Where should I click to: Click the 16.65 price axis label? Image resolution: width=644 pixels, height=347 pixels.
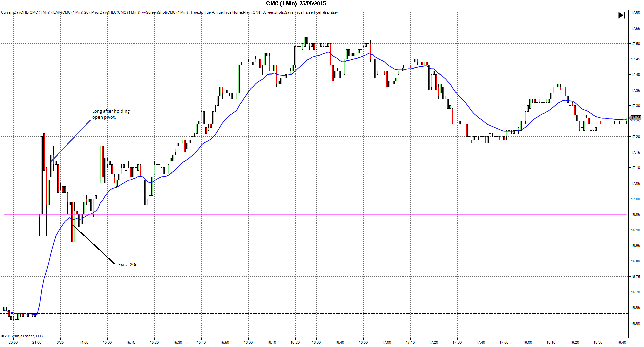[x=635, y=307]
